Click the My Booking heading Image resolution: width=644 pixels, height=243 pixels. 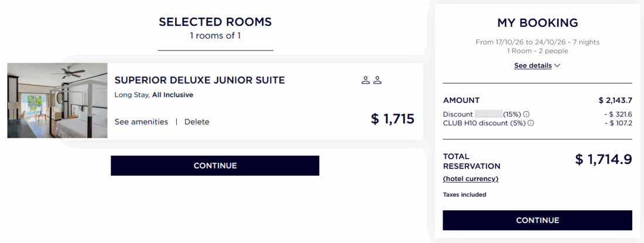pyautogui.click(x=537, y=23)
